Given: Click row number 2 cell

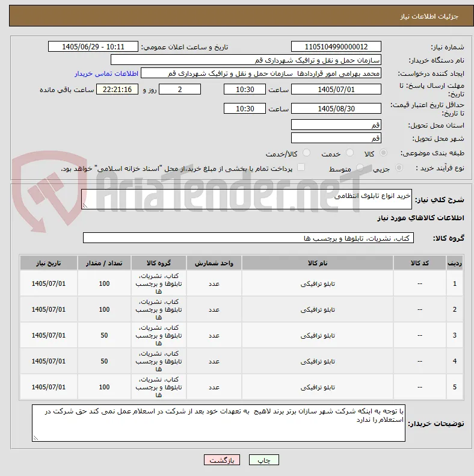Looking at the screenshot, I should pyautogui.click(x=455, y=309).
